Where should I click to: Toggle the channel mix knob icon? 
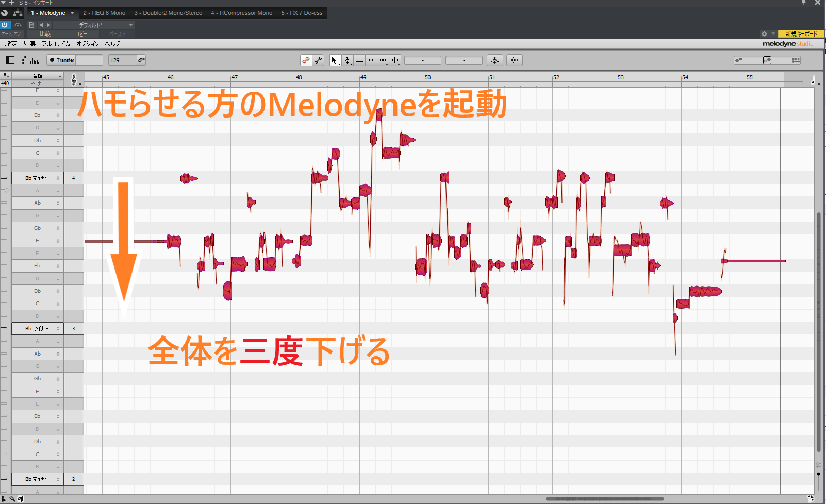tap(5, 13)
